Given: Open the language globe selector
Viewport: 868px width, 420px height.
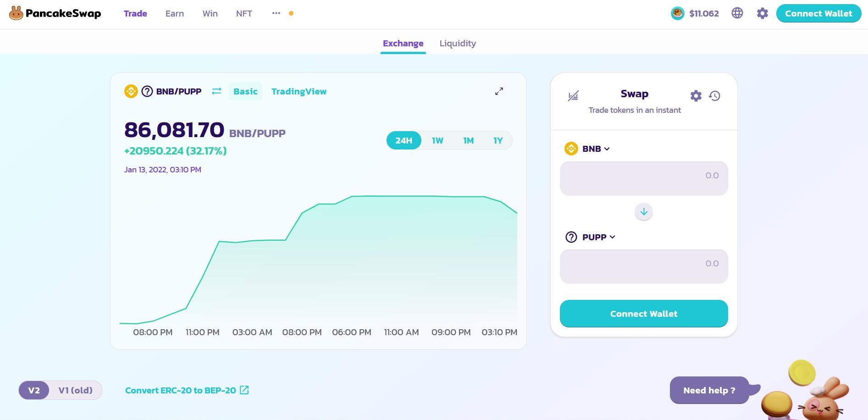Looking at the screenshot, I should (x=737, y=13).
